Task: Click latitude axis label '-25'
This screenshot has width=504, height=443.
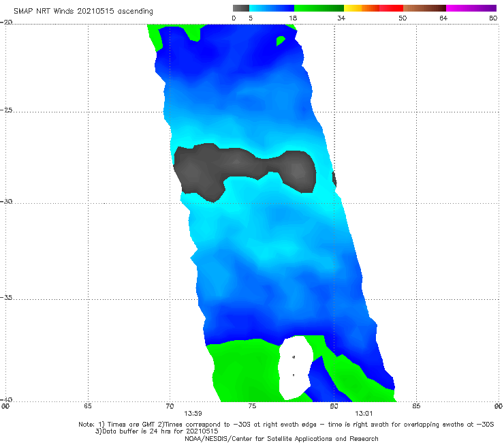Action: 6,110
